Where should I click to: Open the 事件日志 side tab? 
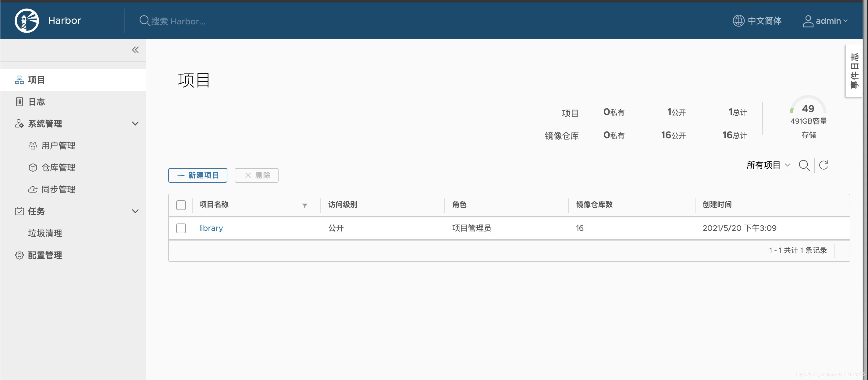click(x=854, y=71)
